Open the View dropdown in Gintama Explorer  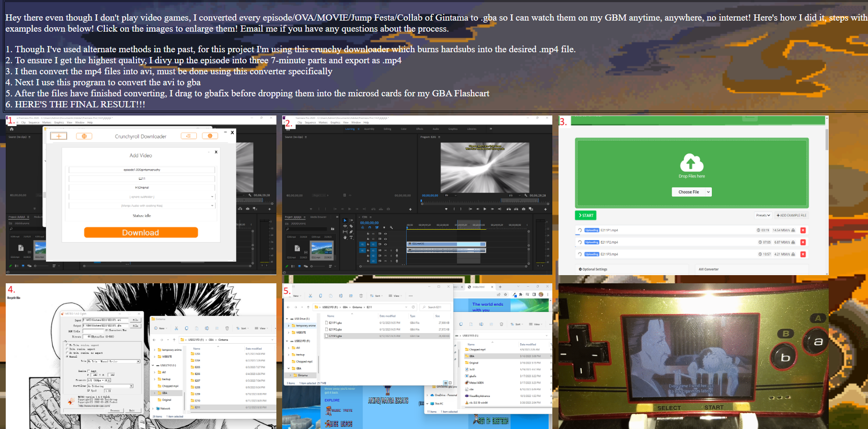[x=263, y=328]
